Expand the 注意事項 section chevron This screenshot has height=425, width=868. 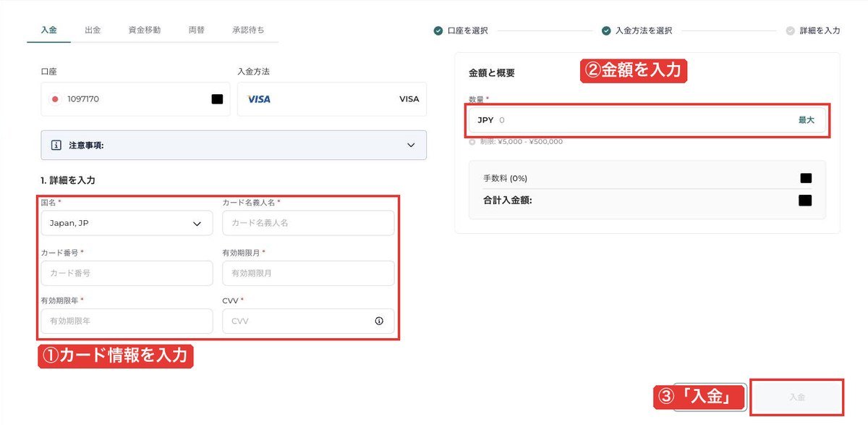click(x=411, y=145)
